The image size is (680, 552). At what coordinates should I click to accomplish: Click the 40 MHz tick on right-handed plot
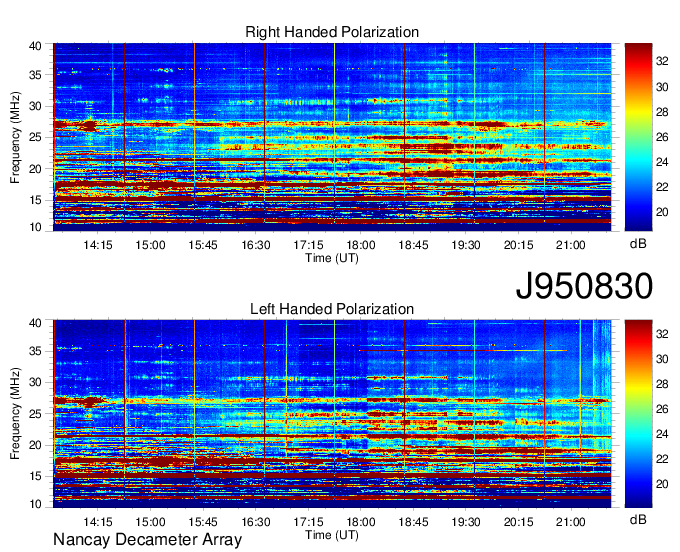click(35, 46)
